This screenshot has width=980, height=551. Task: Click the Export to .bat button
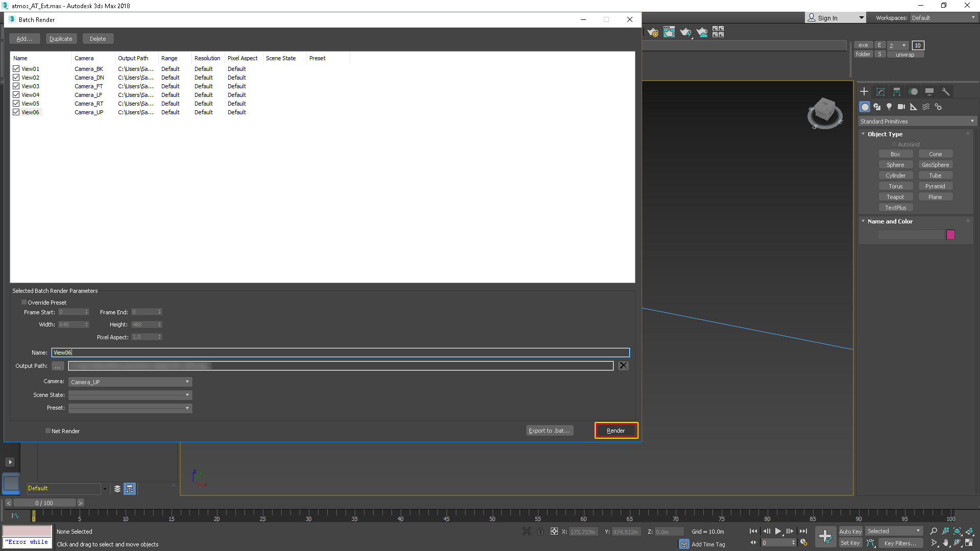(549, 431)
